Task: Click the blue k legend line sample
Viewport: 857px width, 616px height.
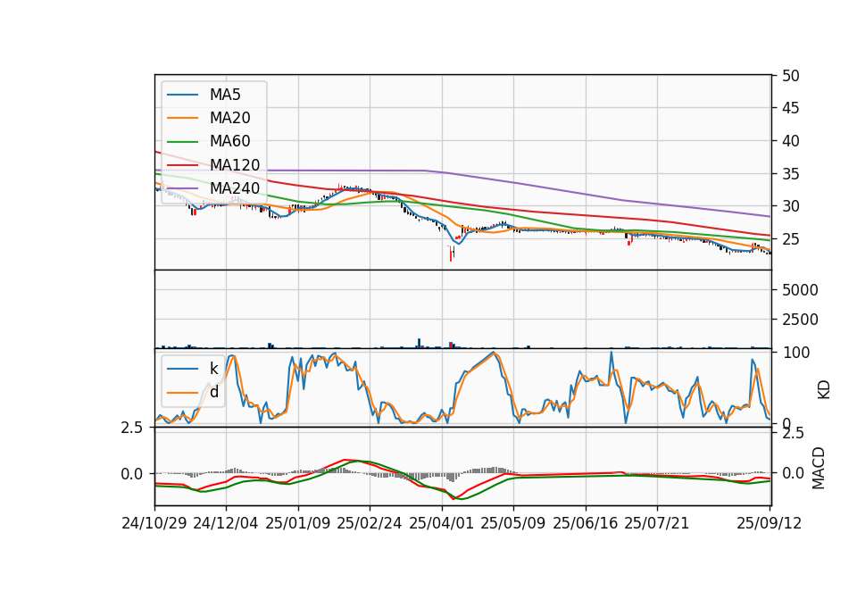Action: 182,369
